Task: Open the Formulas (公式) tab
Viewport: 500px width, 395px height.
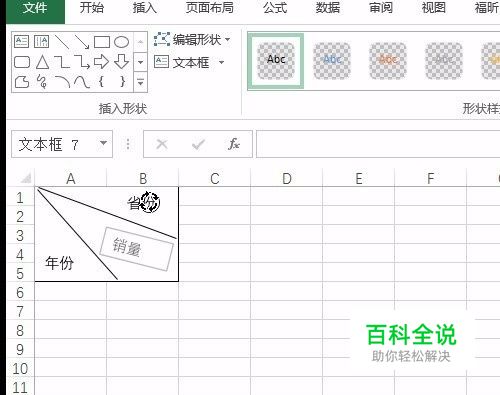Action: [275, 8]
